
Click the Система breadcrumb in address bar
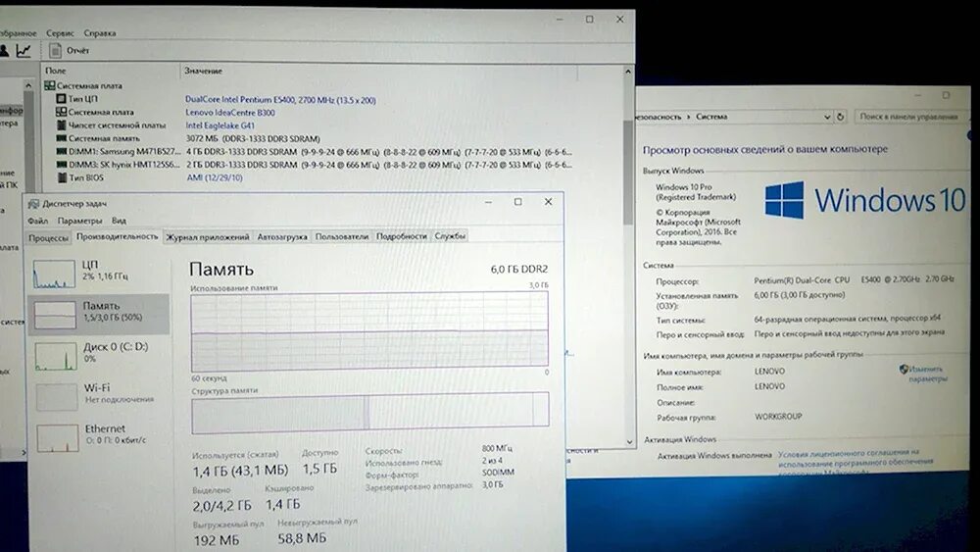point(711,117)
